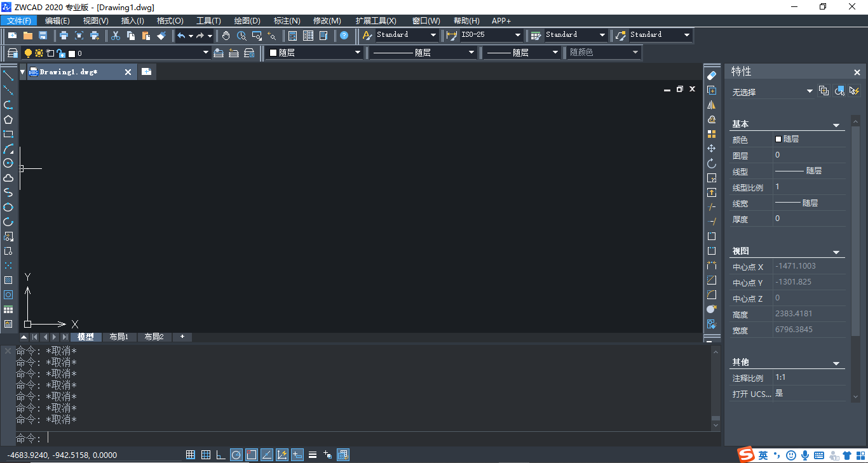The height and width of the screenshot is (463, 868).
Task: Select the Erase tool on the modify toolbar
Action: [x=711, y=75]
